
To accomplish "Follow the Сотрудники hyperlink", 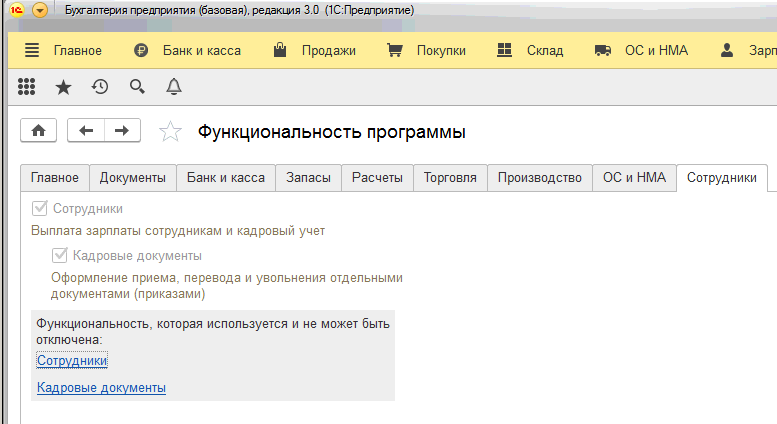I will [72, 361].
